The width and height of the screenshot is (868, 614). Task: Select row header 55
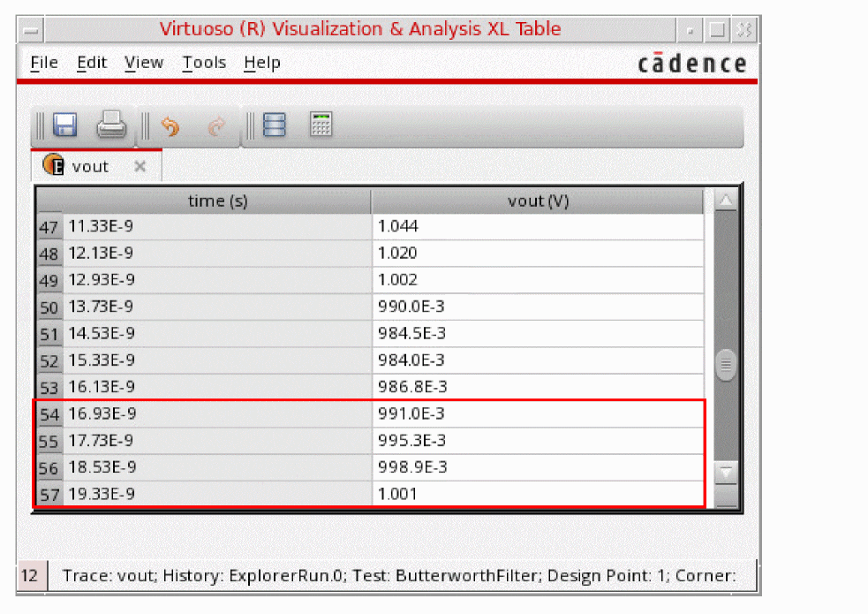point(49,441)
